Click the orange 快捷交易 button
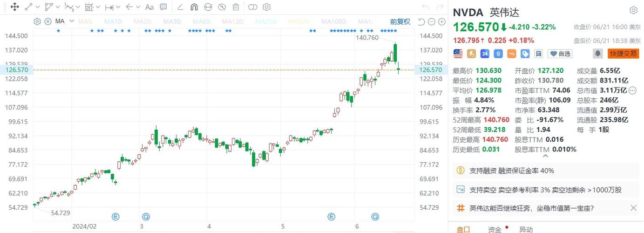644x233 pixels. pos(624,54)
